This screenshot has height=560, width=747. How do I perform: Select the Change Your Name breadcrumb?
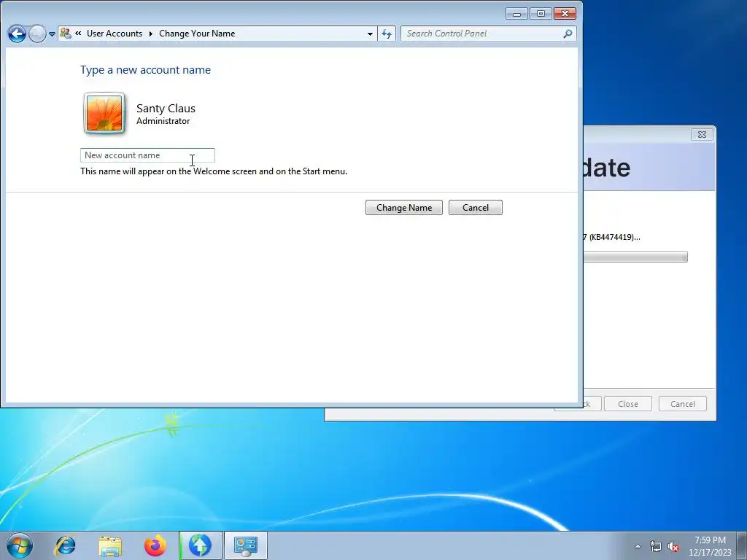(197, 34)
